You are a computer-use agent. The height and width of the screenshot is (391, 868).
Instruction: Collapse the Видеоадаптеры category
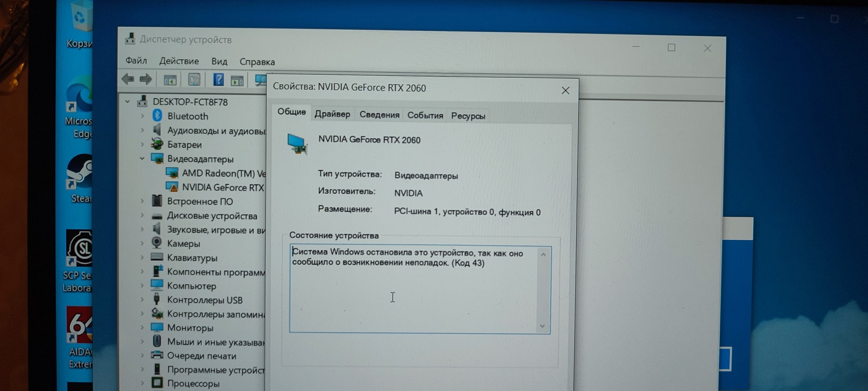(x=142, y=158)
